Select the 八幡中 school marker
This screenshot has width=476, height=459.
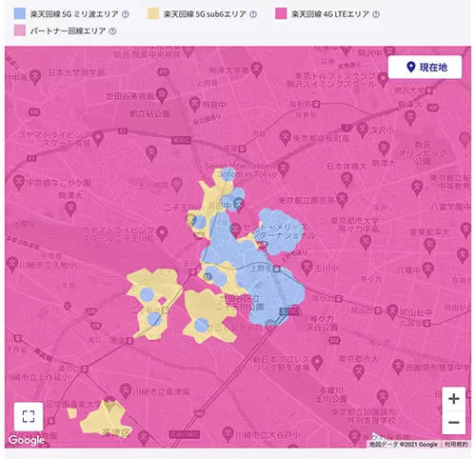coord(427,269)
